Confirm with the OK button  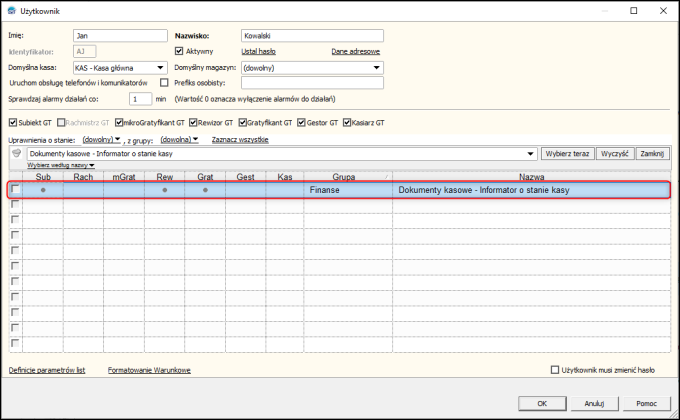click(542, 403)
